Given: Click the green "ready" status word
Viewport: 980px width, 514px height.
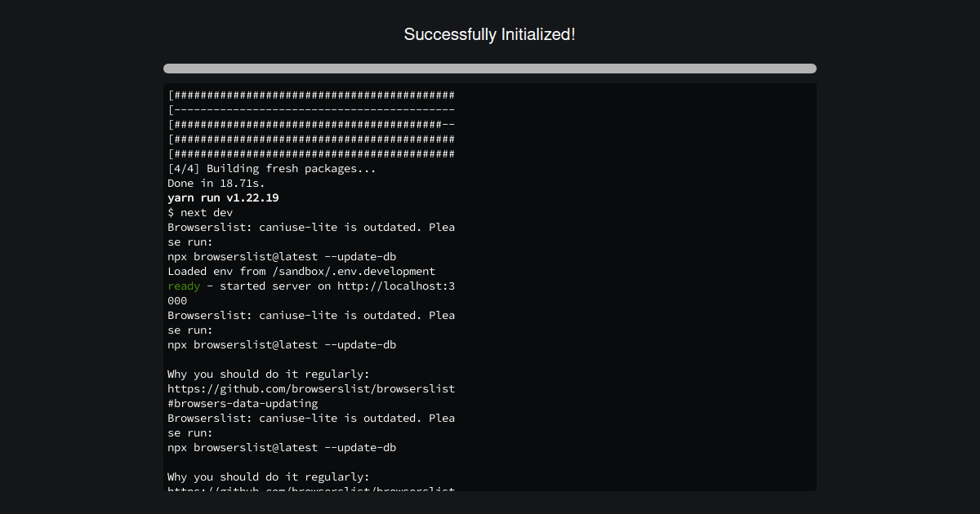Looking at the screenshot, I should (184, 286).
